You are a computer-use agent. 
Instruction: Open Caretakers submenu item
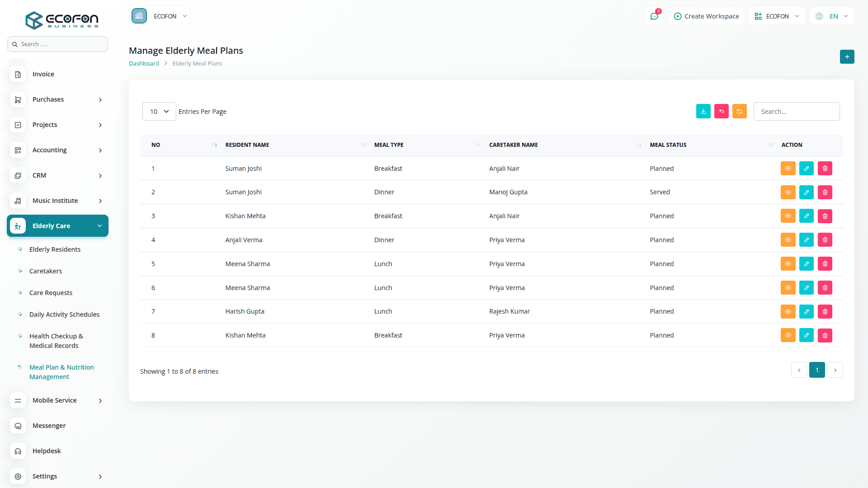tap(46, 271)
